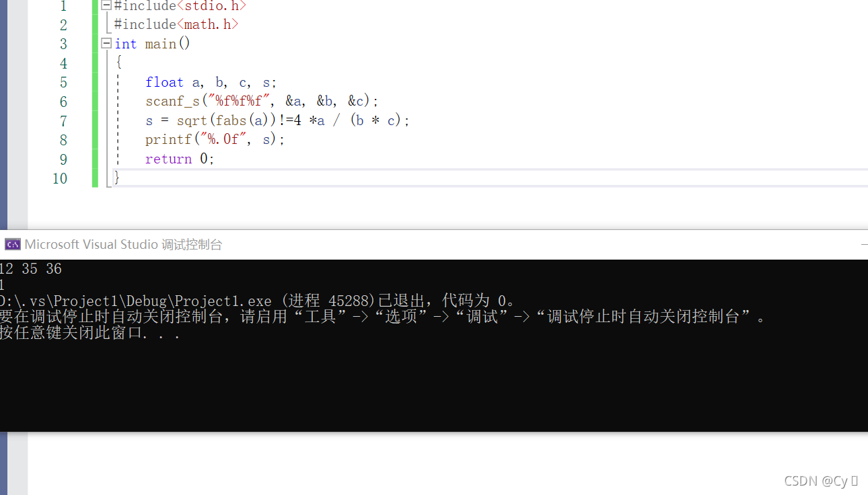Image resolution: width=868 pixels, height=495 pixels.
Task: Click the console title 'Microsoft Visual Studio 调试控制台'
Action: tap(124, 245)
